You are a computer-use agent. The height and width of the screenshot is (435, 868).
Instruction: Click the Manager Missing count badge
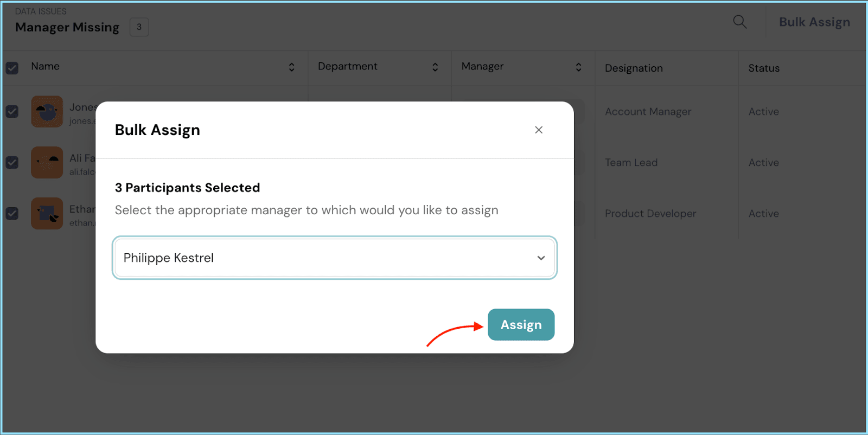pos(139,27)
